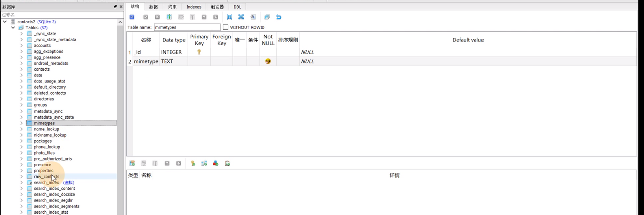The height and width of the screenshot is (215, 644).
Task: Select the deleted_contacts table
Action: 50,93
